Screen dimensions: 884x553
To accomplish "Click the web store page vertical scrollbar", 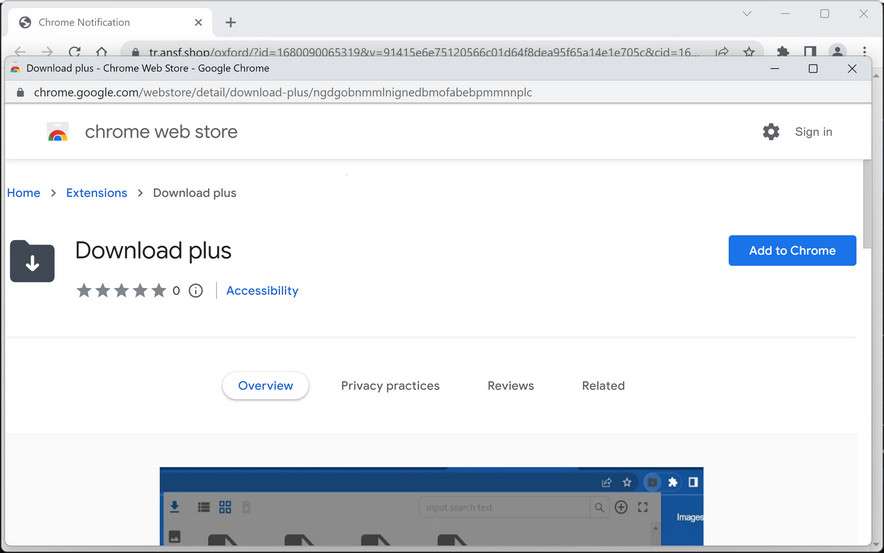I will (x=869, y=204).
